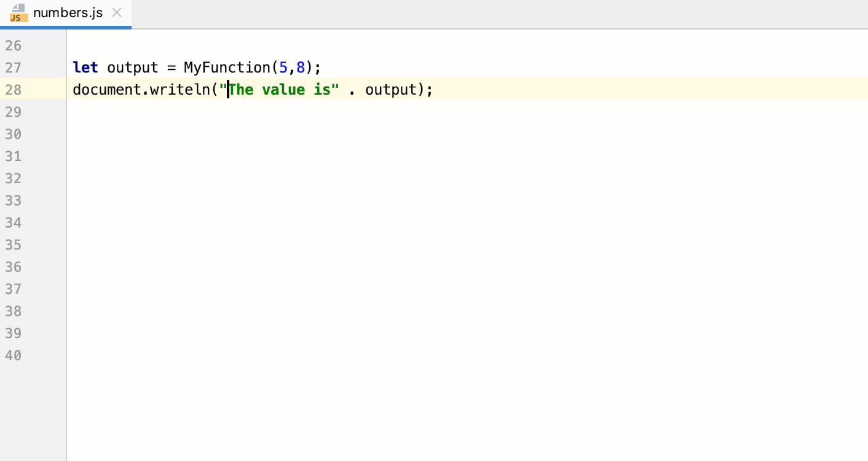Click line number 27 in the gutter
The image size is (868, 461).
pyautogui.click(x=14, y=68)
